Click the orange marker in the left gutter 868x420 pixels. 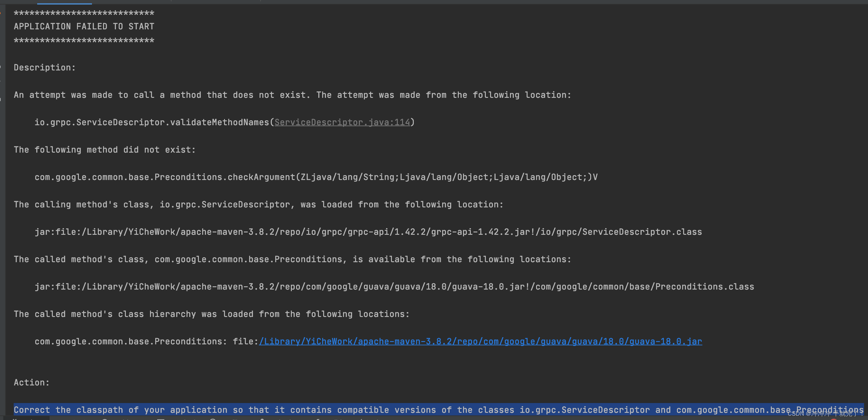click(2, 13)
